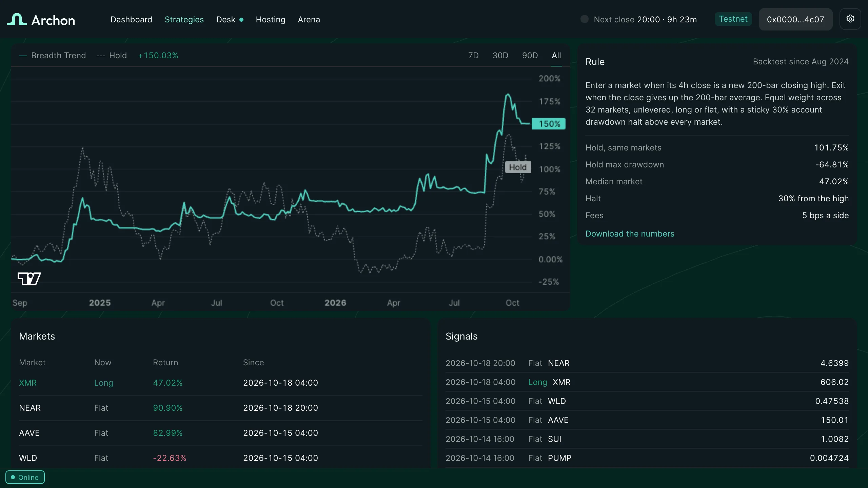
Task: Click the Since column header
Action: 253,363
